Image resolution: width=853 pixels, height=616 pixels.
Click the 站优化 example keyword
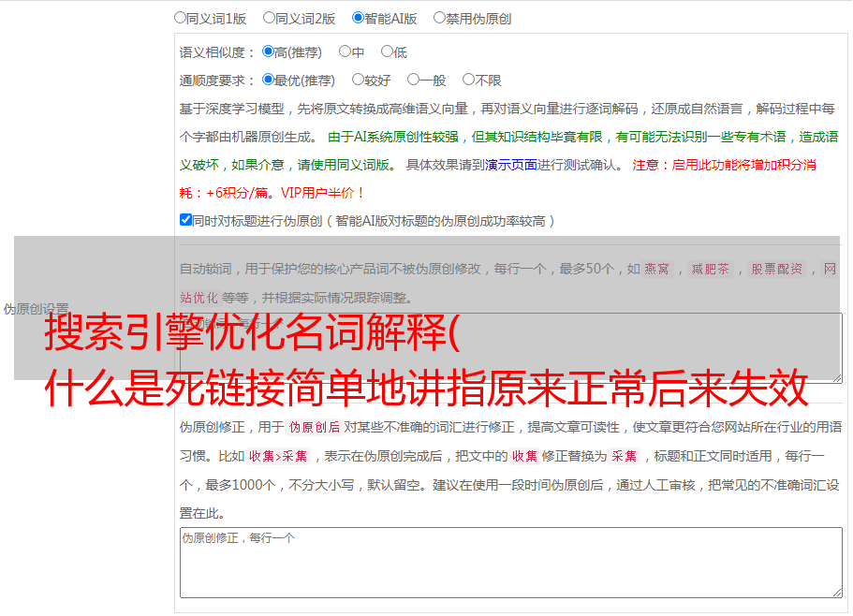[199, 298]
